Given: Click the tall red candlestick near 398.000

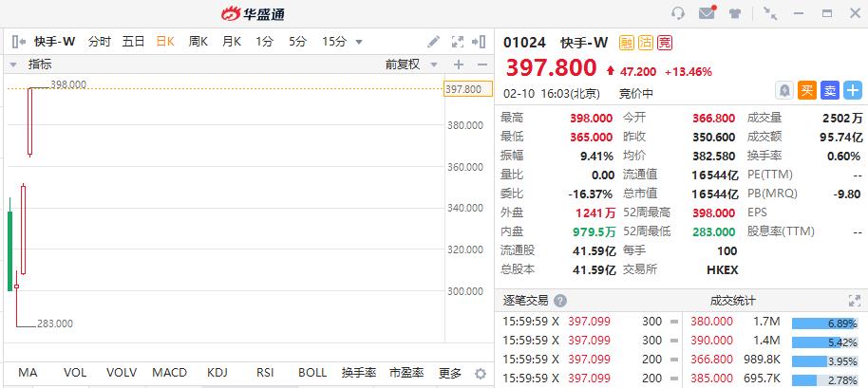Looking at the screenshot, I should [x=29, y=121].
